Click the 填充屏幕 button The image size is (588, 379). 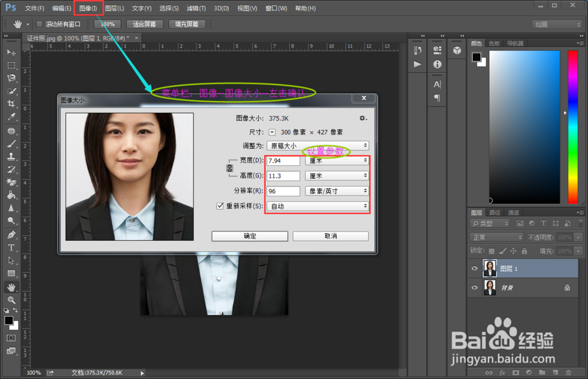pyautogui.click(x=187, y=24)
